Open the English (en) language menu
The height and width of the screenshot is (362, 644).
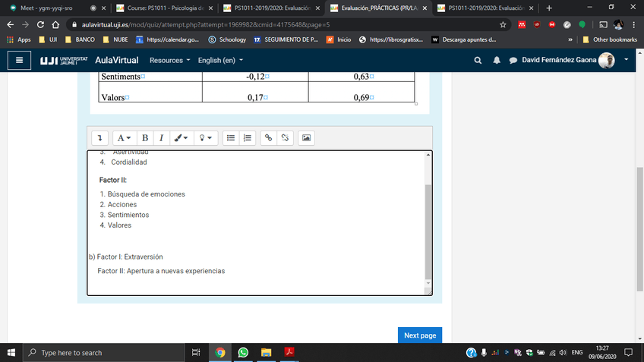(220, 61)
